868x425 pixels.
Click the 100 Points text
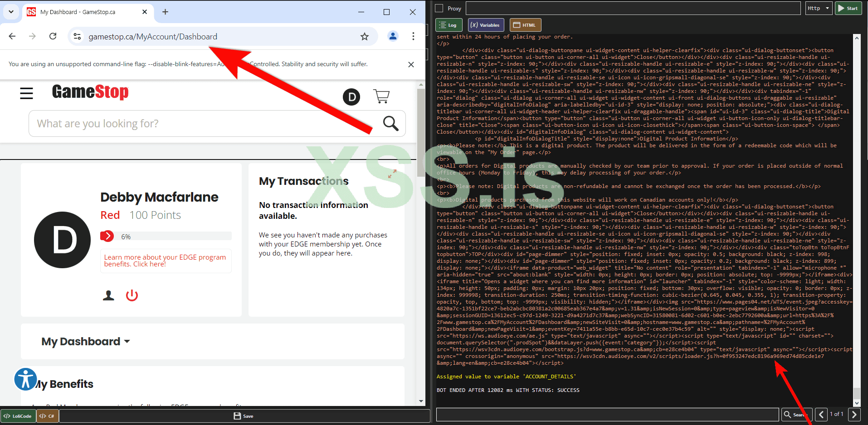[x=155, y=215]
